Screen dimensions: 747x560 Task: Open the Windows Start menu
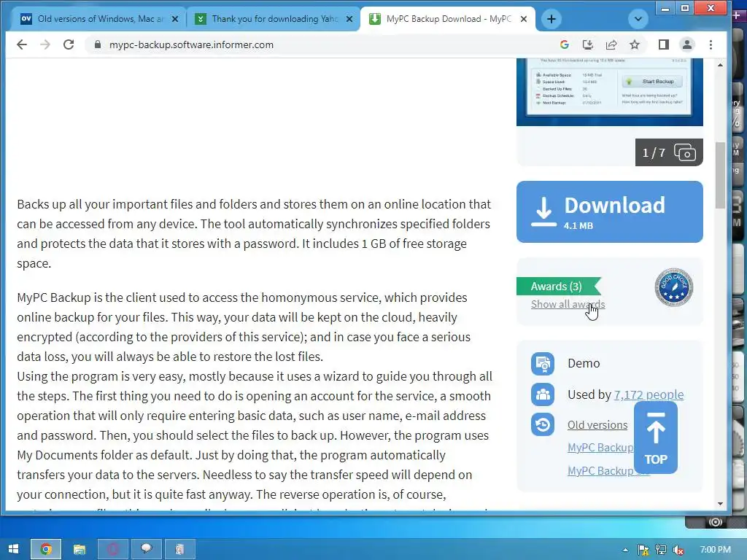(13, 549)
